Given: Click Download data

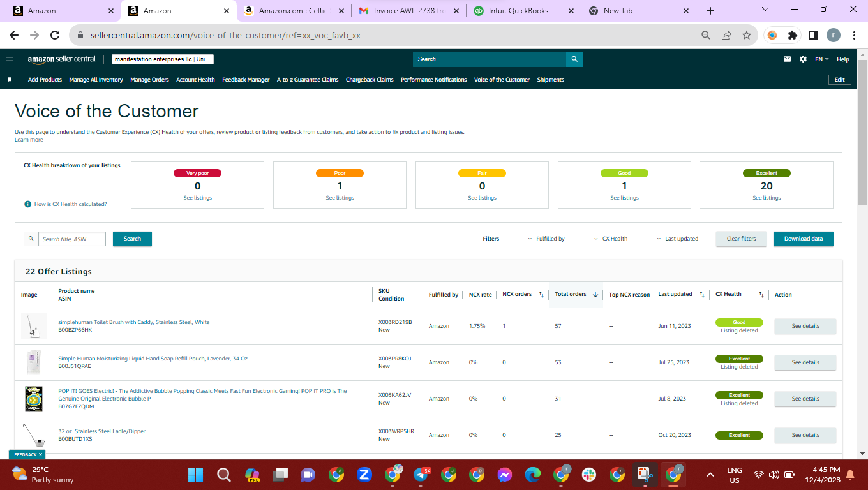Looking at the screenshot, I should (804, 239).
